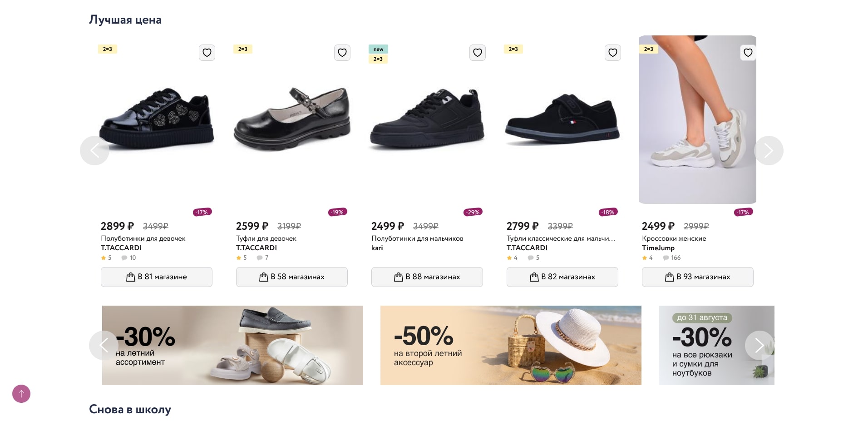Image resolution: width=868 pixels, height=421 pixels.
Task: Toggle favorite heart on girls' black shoes
Action: coord(342,53)
